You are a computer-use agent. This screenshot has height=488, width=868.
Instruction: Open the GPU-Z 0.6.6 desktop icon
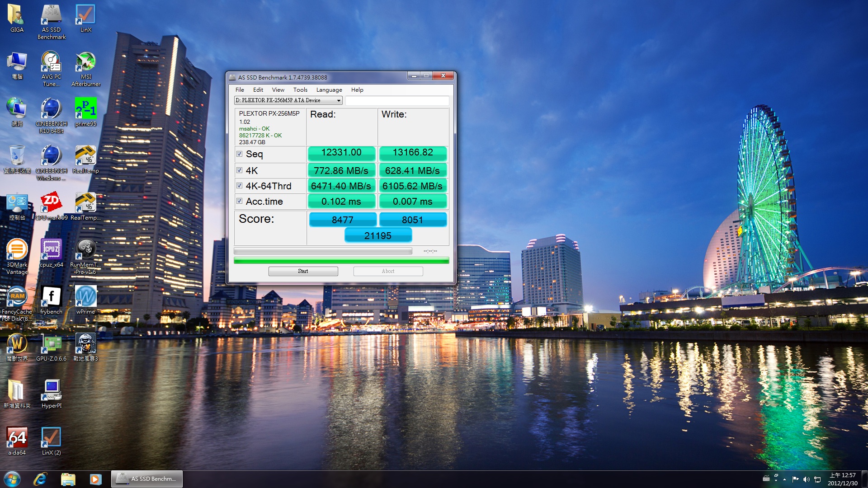pos(51,344)
